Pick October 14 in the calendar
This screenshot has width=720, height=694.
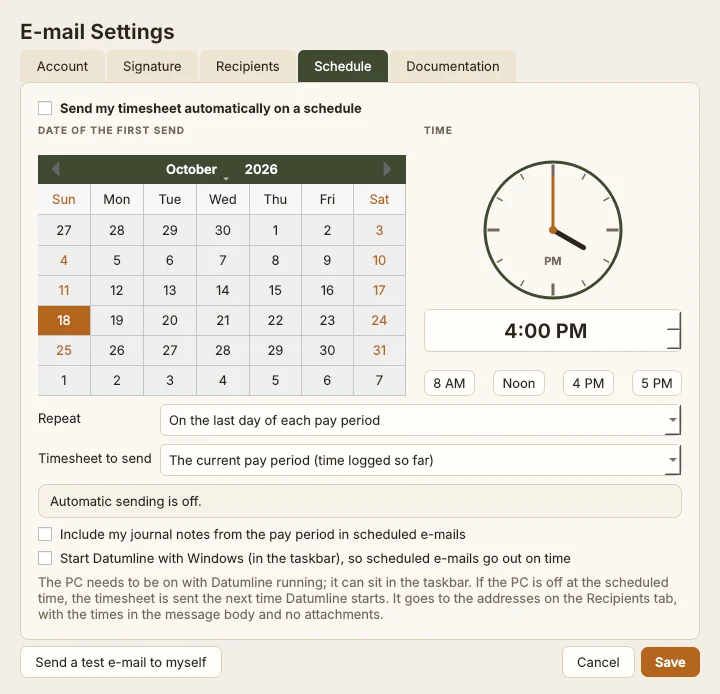click(223, 290)
